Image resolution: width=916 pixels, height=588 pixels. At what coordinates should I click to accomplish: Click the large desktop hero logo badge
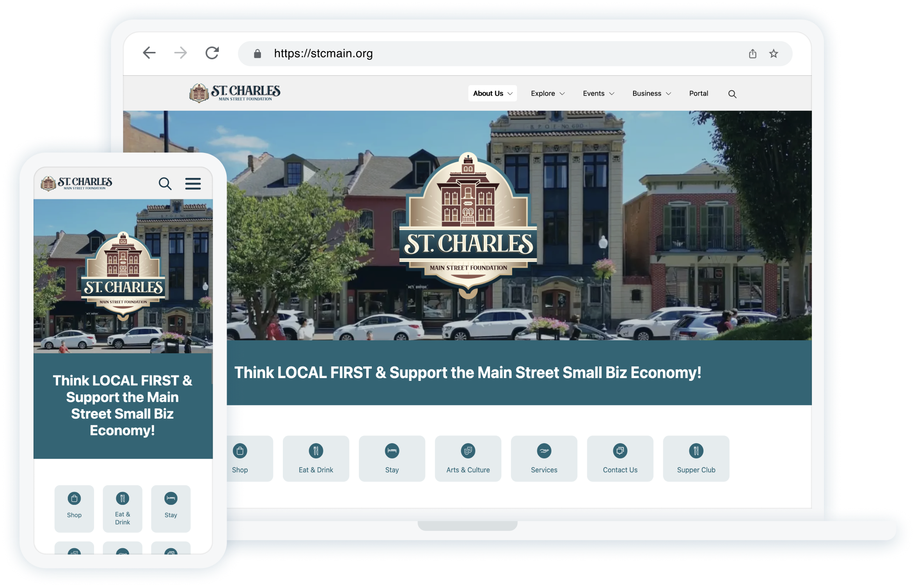tap(468, 226)
